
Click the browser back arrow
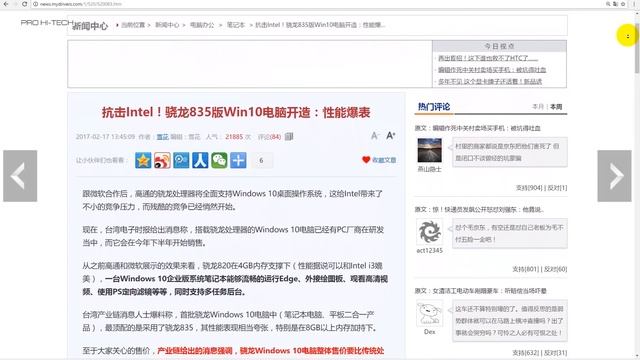coord(6,4)
